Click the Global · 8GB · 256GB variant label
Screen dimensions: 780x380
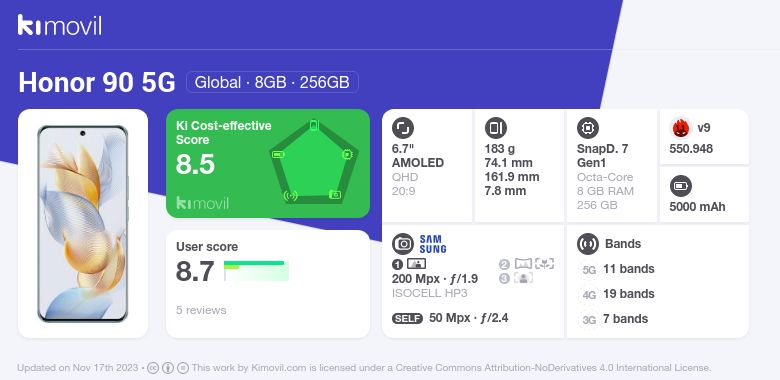click(x=272, y=82)
